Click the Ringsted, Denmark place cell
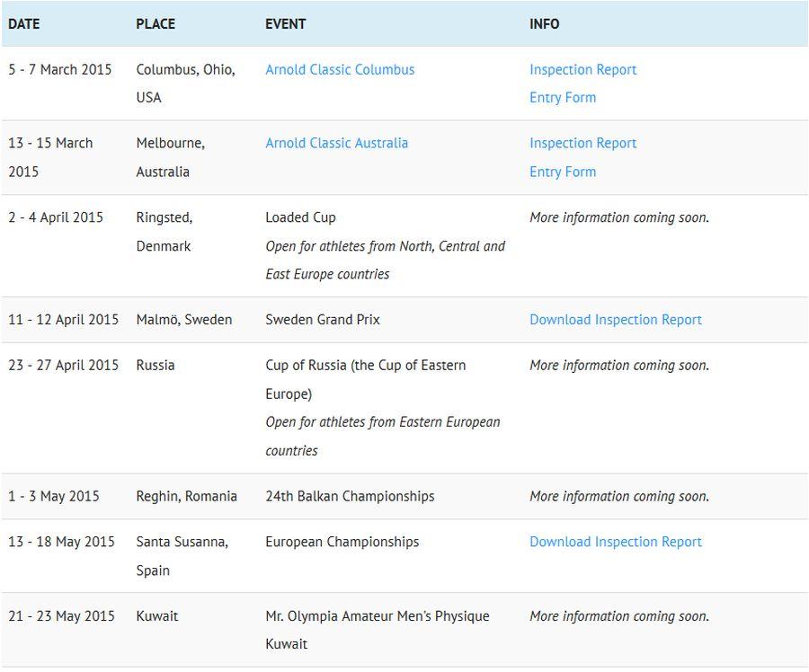809x672 pixels. click(164, 232)
